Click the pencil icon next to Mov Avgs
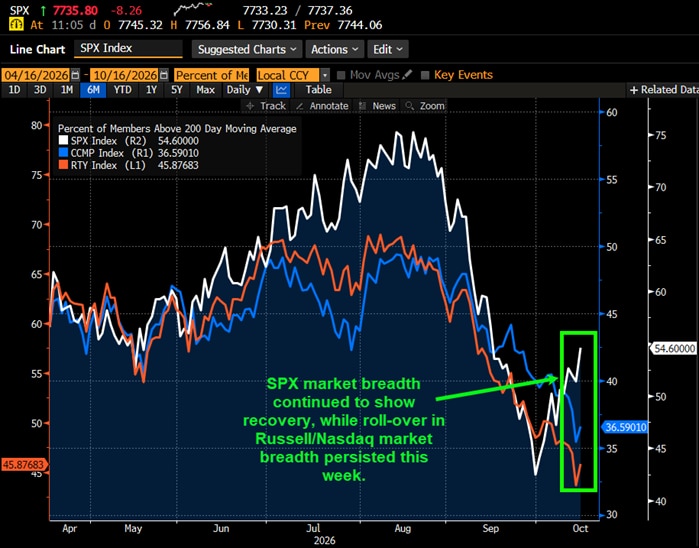 (407, 75)
